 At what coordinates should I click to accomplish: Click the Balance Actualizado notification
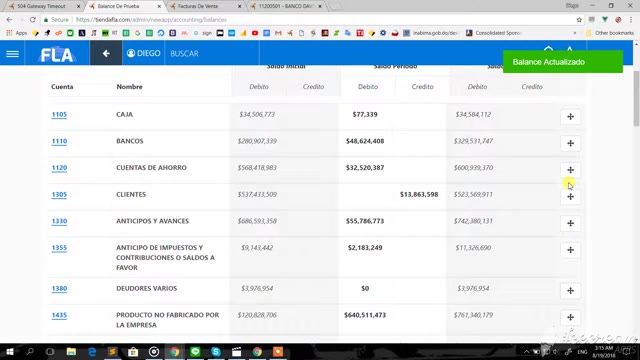coord(563,62)
